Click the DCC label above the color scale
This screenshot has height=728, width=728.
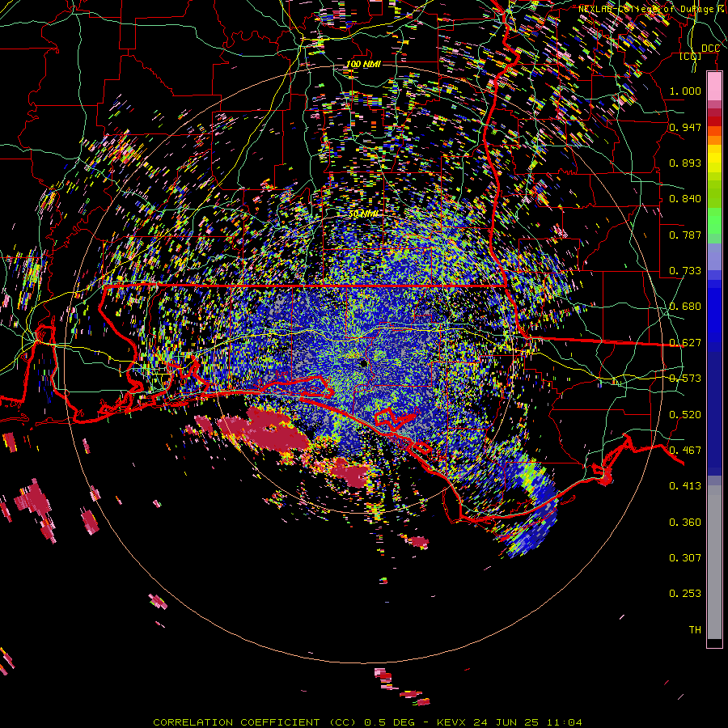coord(710,49)
